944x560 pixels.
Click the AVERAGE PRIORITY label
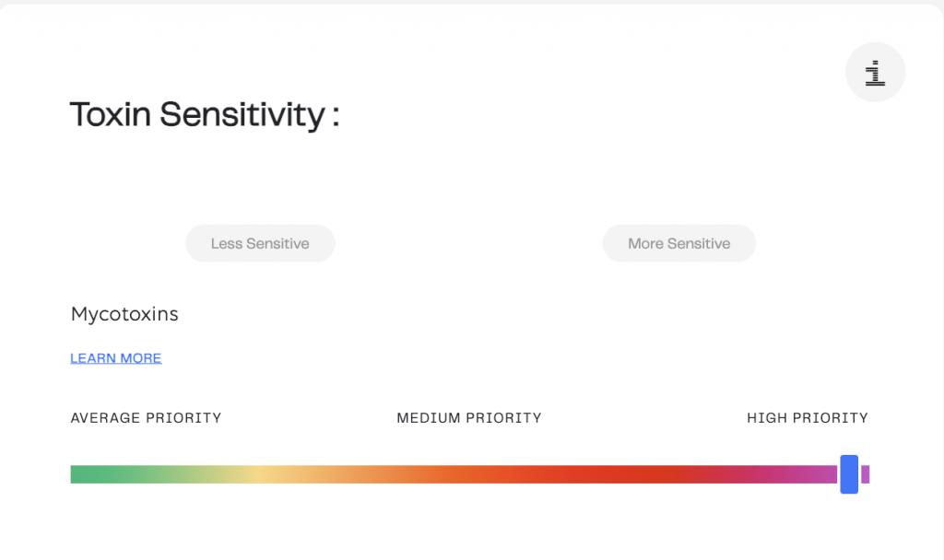(x=146, y=417)
